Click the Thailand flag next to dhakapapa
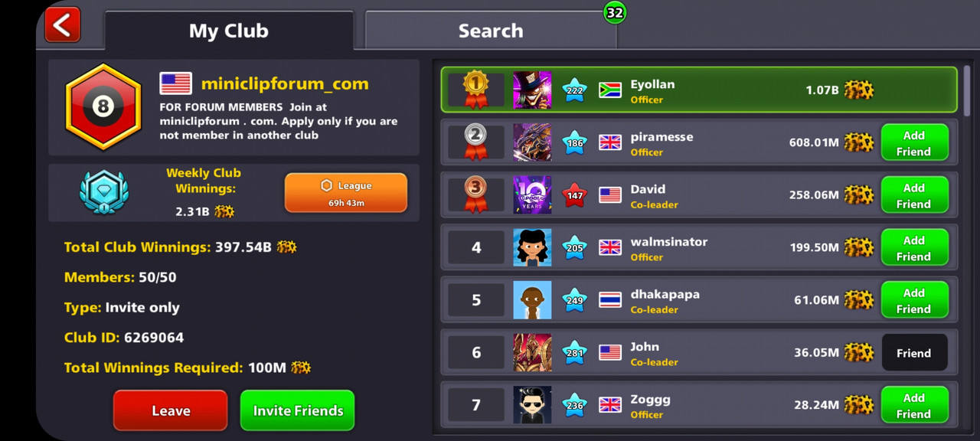 pos(609,299)
